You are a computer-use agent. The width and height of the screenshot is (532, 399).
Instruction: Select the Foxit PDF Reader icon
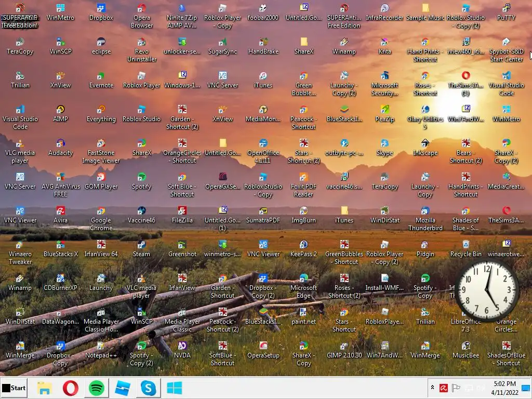[303, 185]
